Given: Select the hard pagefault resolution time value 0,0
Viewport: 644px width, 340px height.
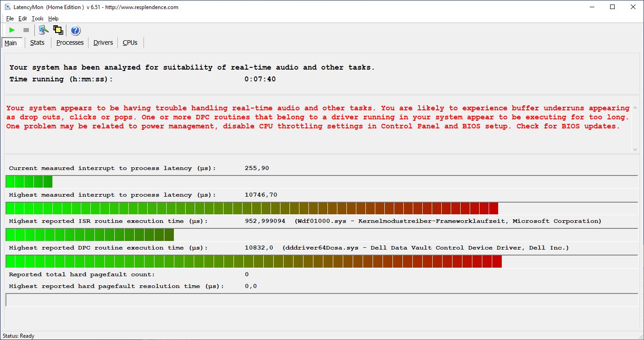Looking at the screenshot, I should tap(251, 286).
